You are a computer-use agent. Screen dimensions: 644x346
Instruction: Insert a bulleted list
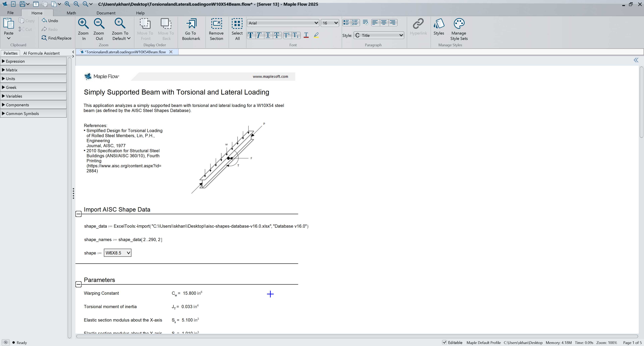(x=346, y=23)
